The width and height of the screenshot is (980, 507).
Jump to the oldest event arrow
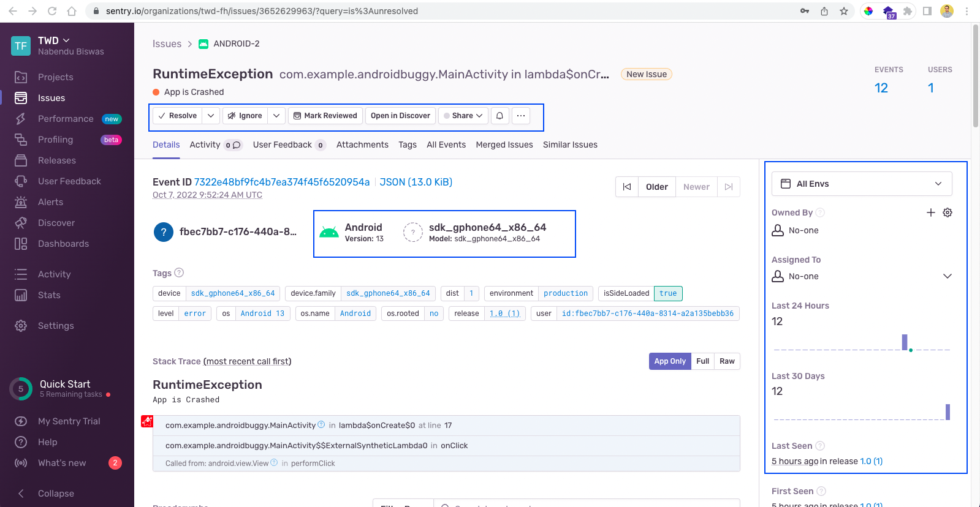627,187
